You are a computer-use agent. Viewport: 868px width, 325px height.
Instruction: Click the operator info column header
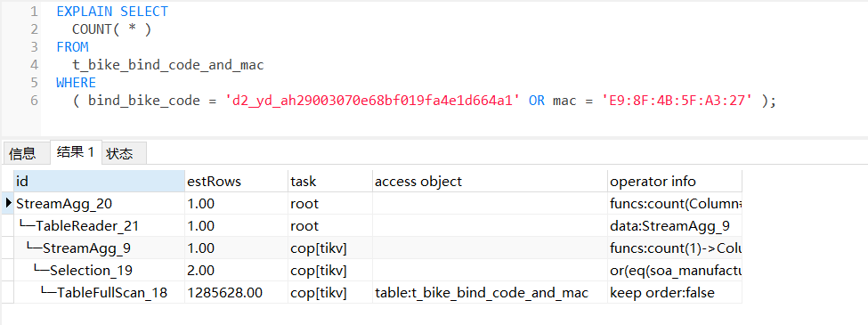click(x=674, y=181)
